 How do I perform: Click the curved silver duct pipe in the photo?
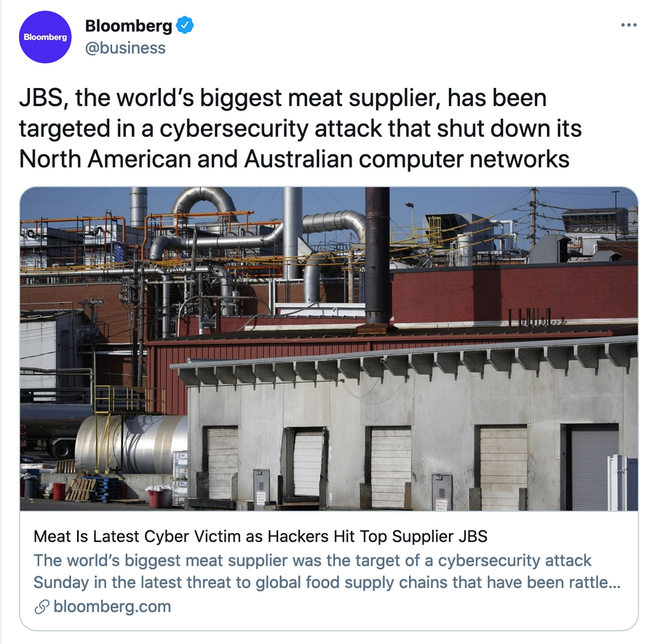point(205,204)
